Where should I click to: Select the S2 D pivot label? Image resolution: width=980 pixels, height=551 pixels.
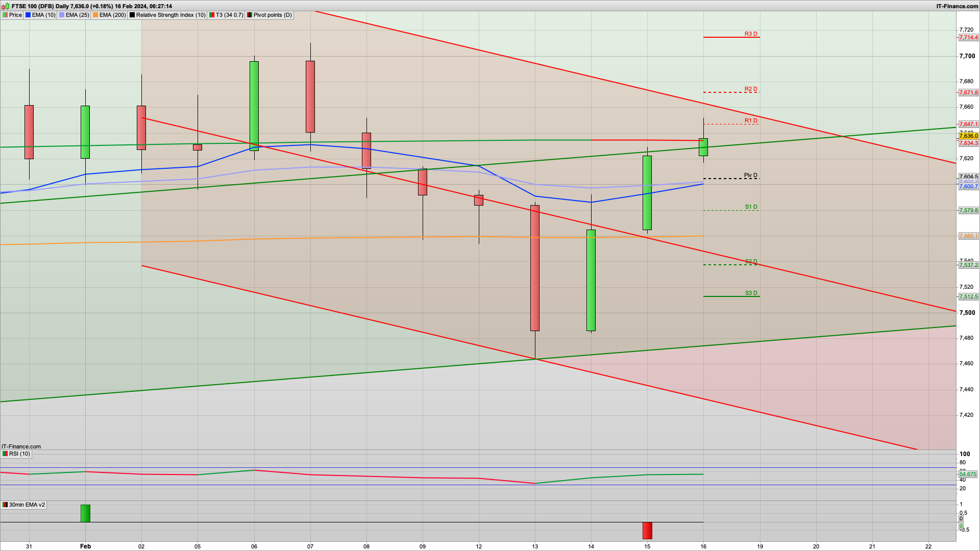[751, 261]
